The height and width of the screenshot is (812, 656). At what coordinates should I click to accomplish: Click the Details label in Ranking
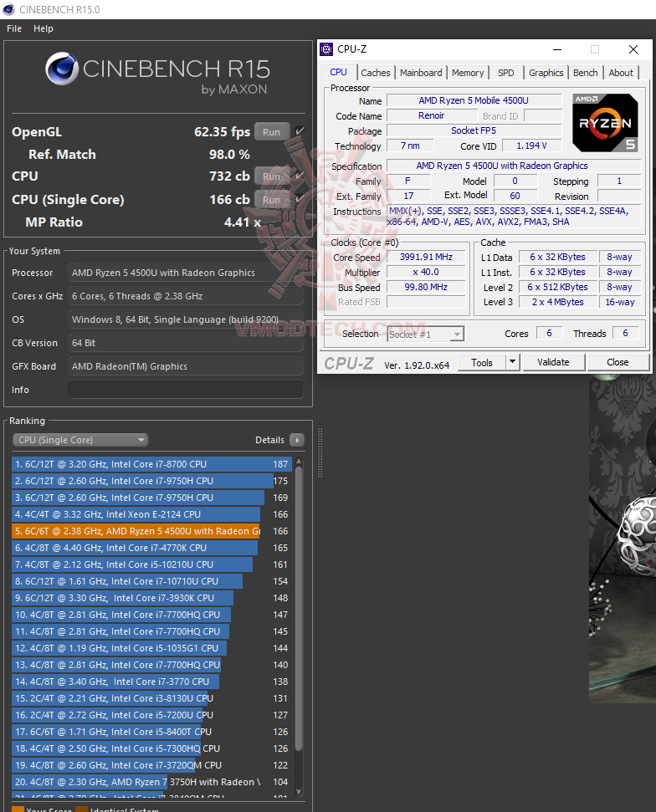coord(269,440)
